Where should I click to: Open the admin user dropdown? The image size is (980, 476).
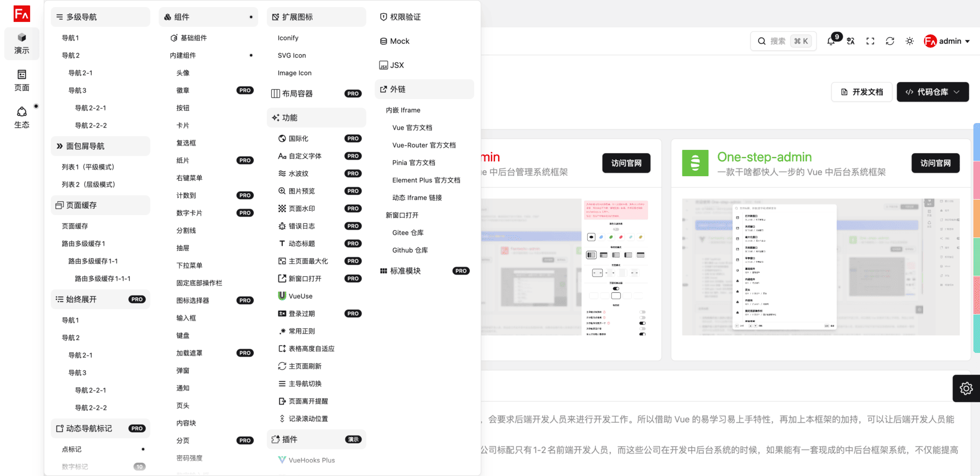(x=947, y=41)
